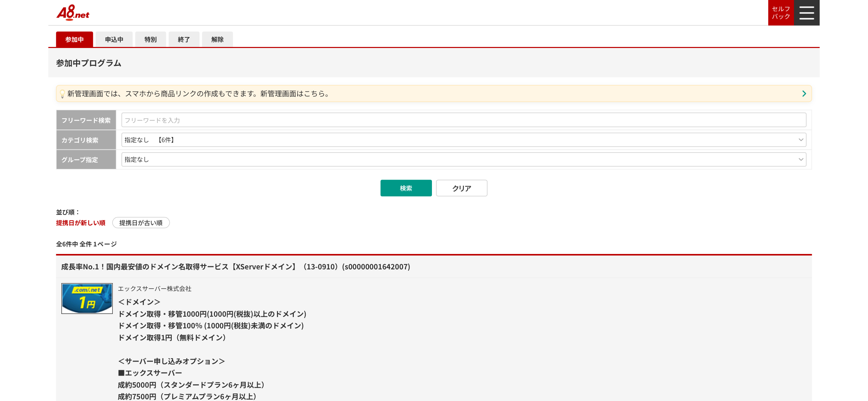Click the 新管理画面はこちら notice banner
868x401 pixels.
pyautogui.click(x=434, y=94)
